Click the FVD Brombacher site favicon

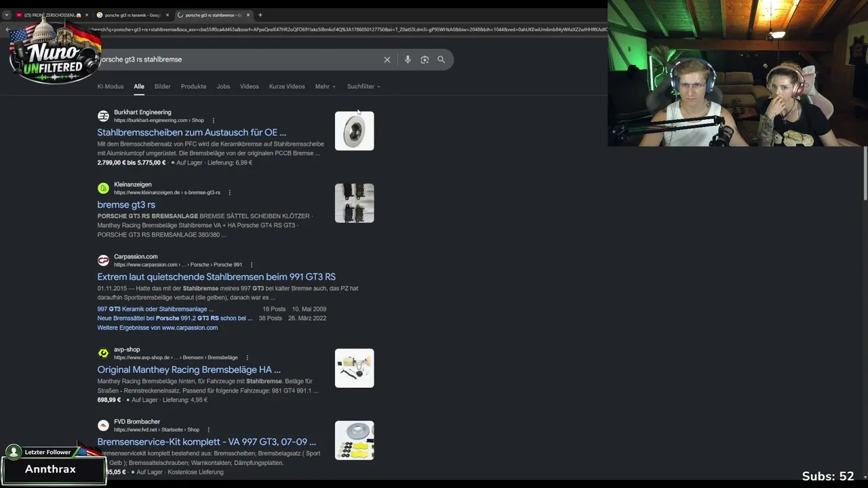click(103, 426)
